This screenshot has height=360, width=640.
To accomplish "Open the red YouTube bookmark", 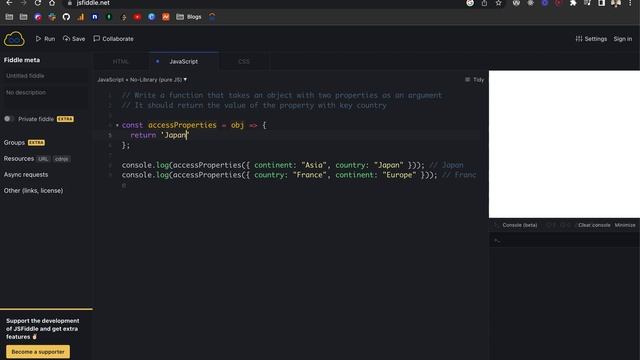I will [137, 17].
